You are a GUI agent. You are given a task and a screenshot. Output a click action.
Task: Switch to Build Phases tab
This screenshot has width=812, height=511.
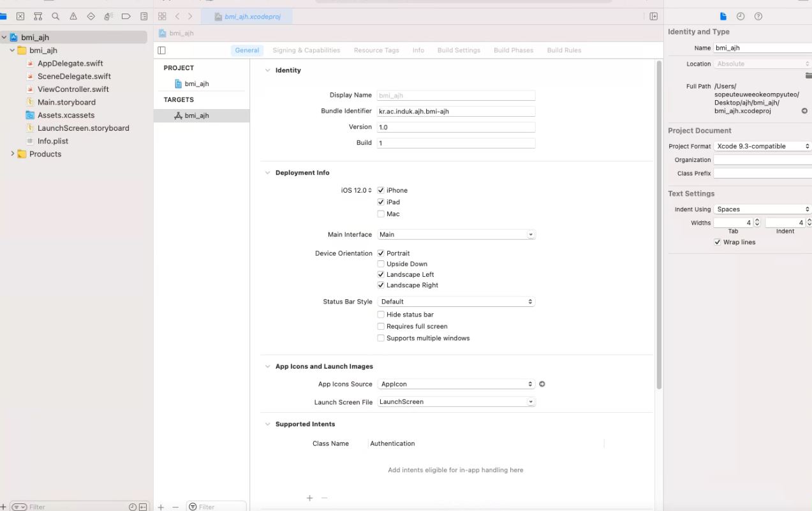tap(513, 50)
